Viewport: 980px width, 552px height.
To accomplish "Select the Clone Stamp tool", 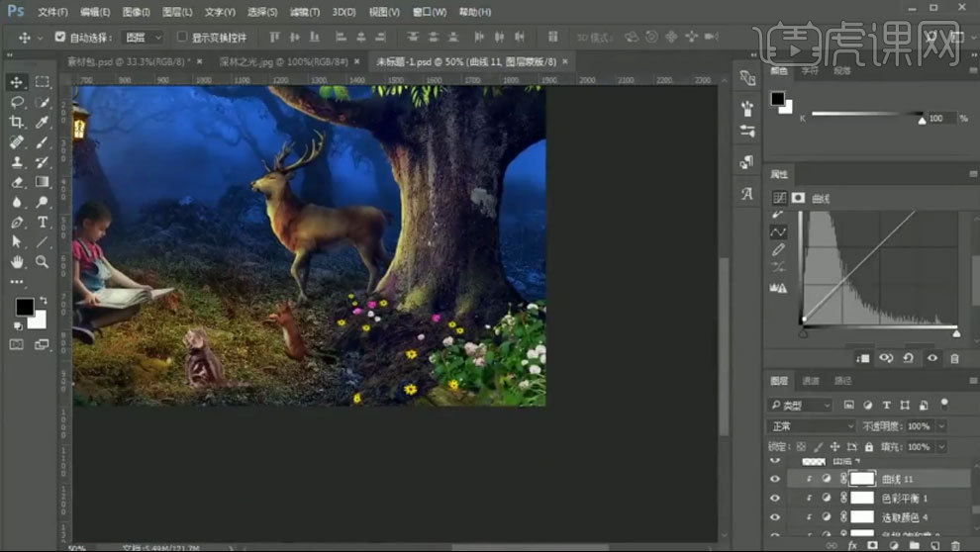I will pyautogui.click(x=17, y=161).
